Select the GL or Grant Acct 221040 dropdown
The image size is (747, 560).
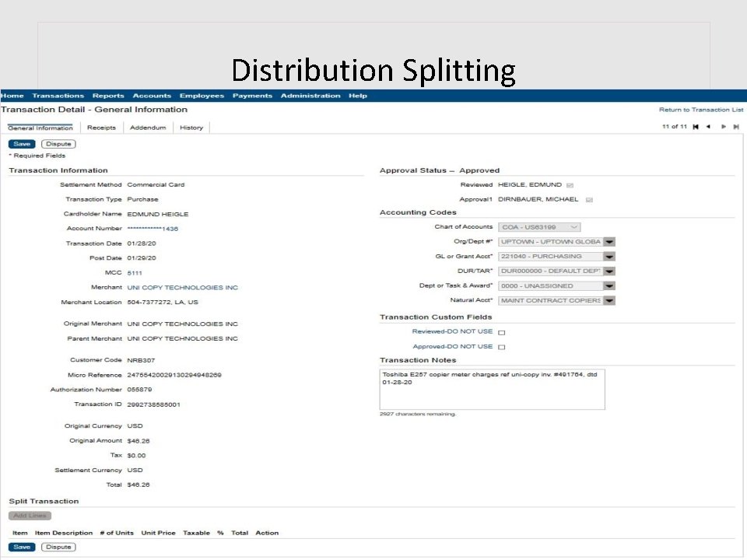click(x=609, y=256)
